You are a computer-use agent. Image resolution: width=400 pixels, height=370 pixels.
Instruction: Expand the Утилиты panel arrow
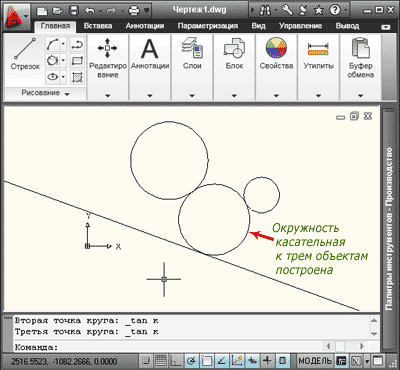(318, 96)
